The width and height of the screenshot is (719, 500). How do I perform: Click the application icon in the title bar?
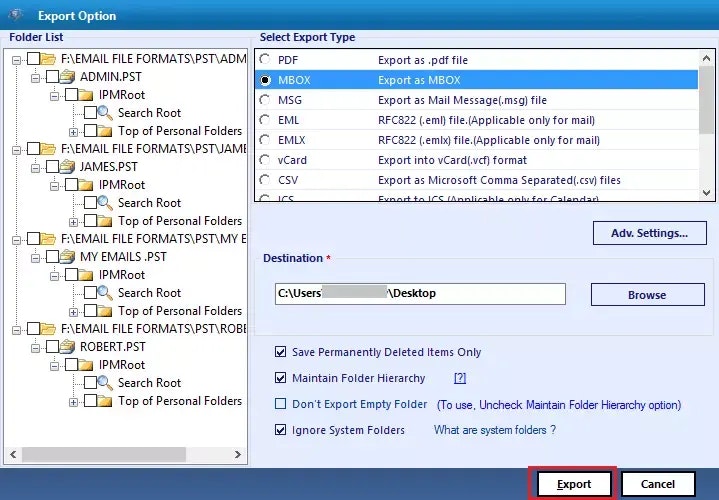pos(16,15)
